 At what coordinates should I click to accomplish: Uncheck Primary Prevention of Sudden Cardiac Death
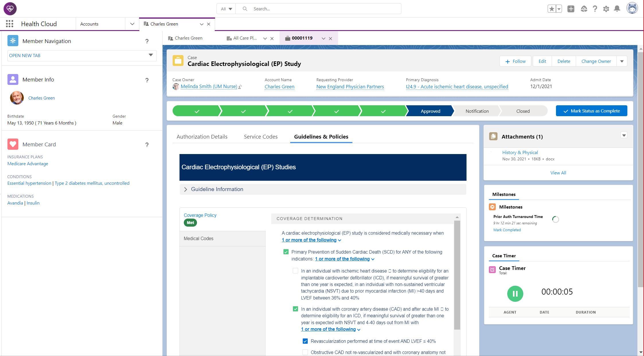point(286,252)
